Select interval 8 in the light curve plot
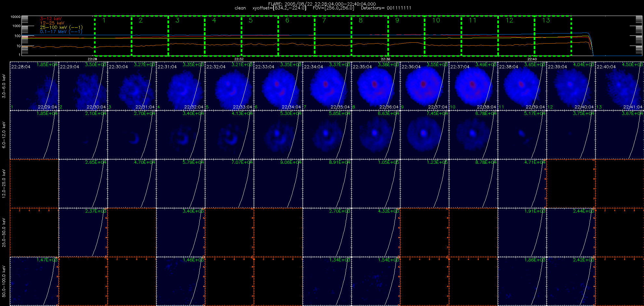Viewport: 644px width, 306px height. 370,36
